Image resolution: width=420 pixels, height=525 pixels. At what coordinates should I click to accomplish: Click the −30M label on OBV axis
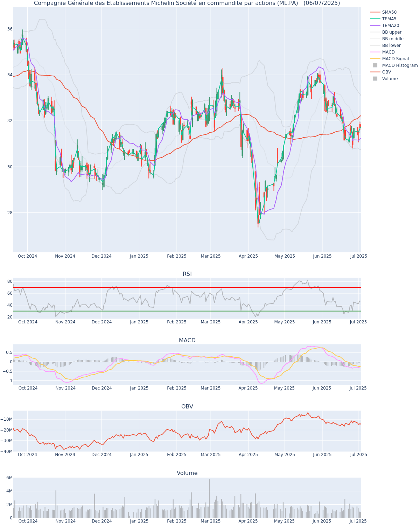(x=7, y=441)
